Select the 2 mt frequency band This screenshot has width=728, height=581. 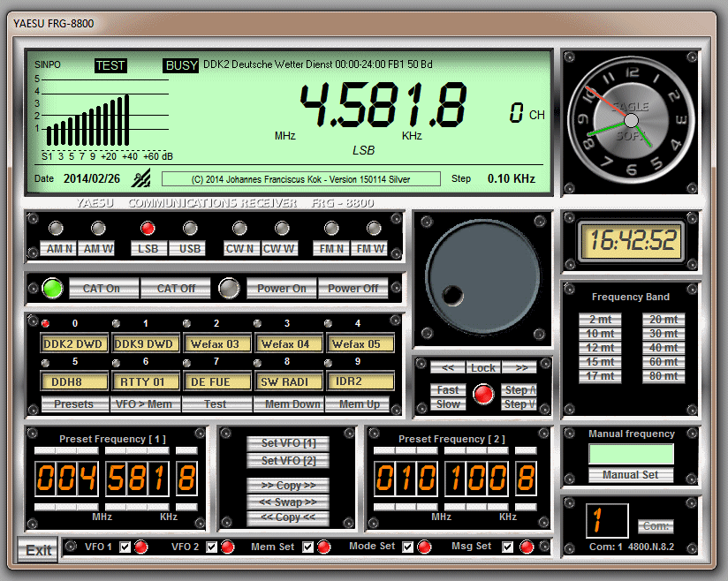600,320
